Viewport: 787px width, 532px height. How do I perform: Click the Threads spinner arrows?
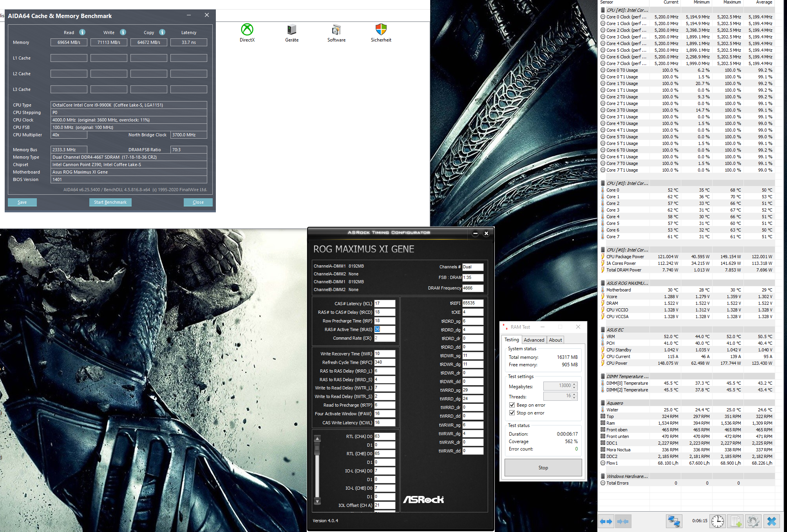pyautogui.click(x=574, y=396)
